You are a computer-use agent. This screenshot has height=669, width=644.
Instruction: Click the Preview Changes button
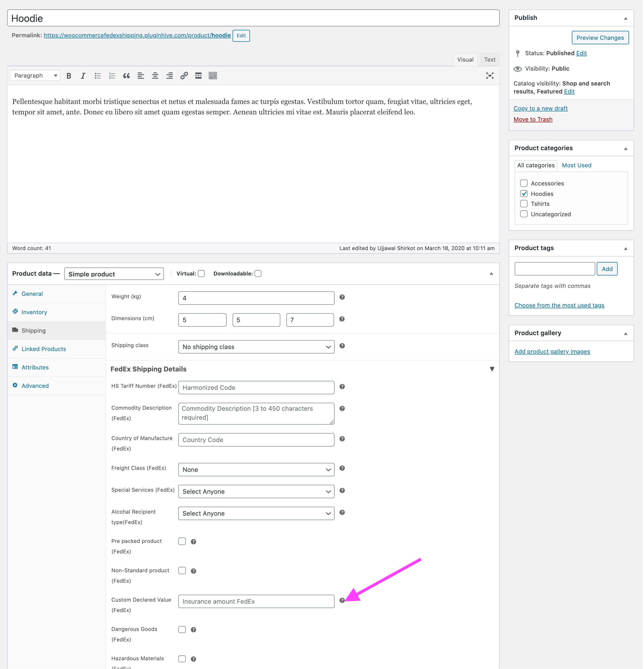point(598,37)
